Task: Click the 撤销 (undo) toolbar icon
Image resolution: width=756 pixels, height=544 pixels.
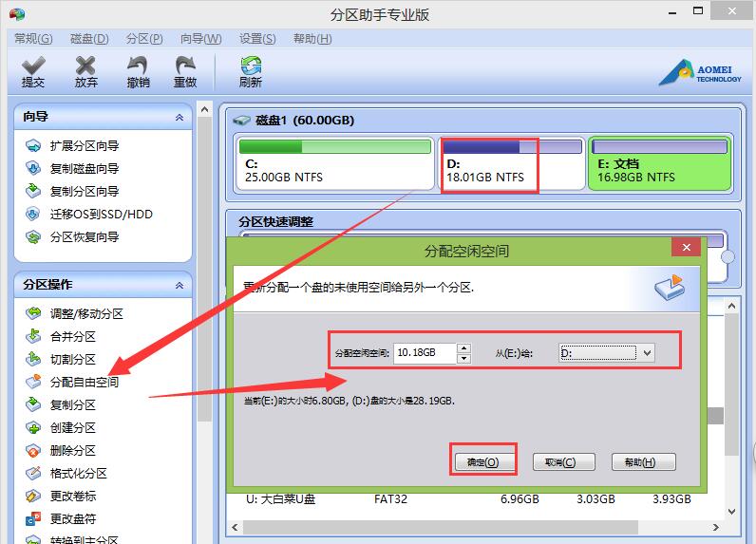Action: pos(138,71)
